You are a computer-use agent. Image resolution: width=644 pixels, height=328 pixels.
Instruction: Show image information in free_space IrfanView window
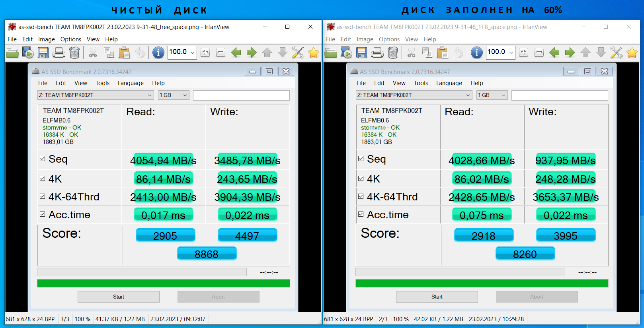pos(158,52)
